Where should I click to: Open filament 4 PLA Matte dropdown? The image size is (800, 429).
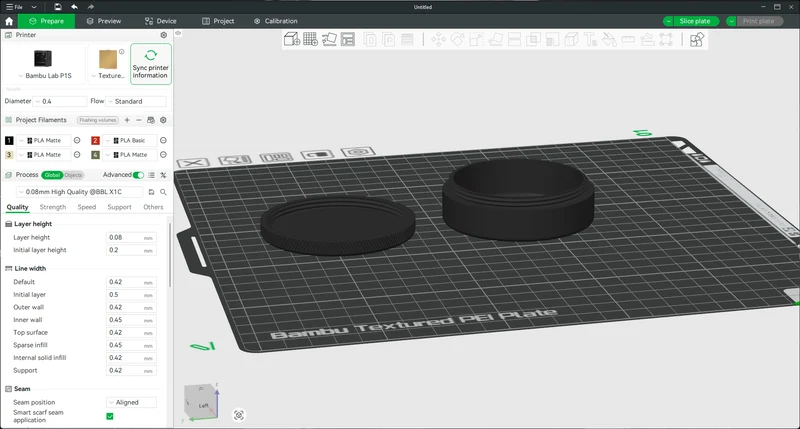click(x=130, y=155)
